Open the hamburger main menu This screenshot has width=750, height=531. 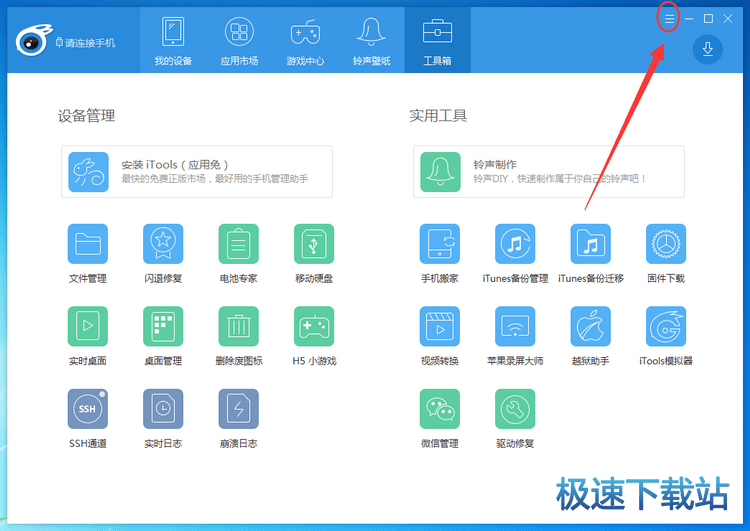[669, 19]
